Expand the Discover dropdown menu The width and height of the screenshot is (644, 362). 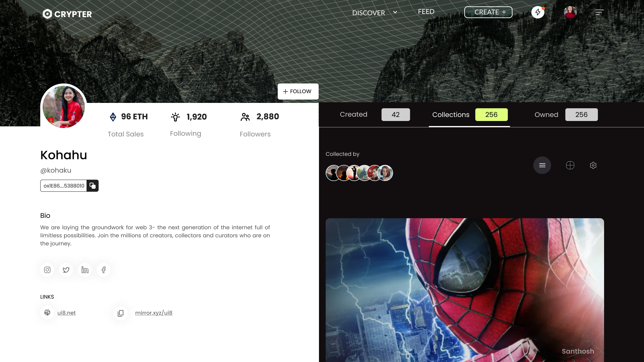pos(394,12)
